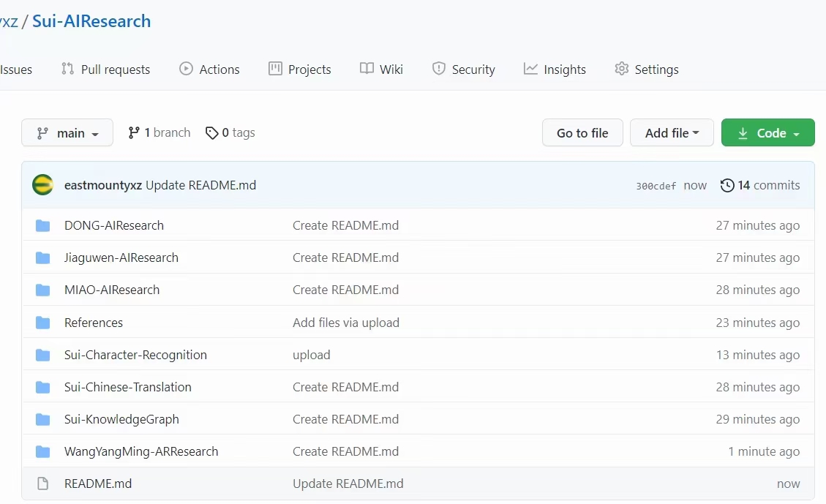Screen dimensions: 826x504
Task: Click the commits history clock icon
Action: pyautogui.click(x=727, y=185)
